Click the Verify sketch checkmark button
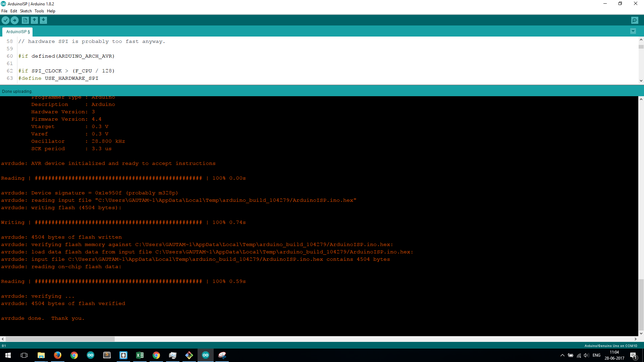This screenshot has height=362, width=644. tap(5, 20)
